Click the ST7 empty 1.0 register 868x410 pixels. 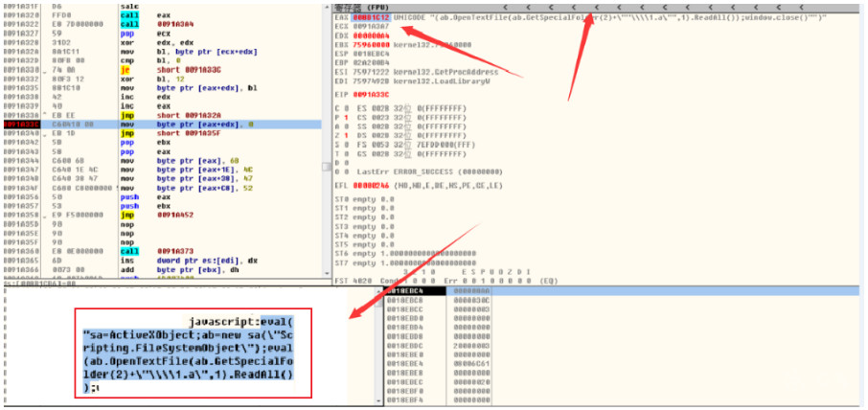tap(406, 262)
